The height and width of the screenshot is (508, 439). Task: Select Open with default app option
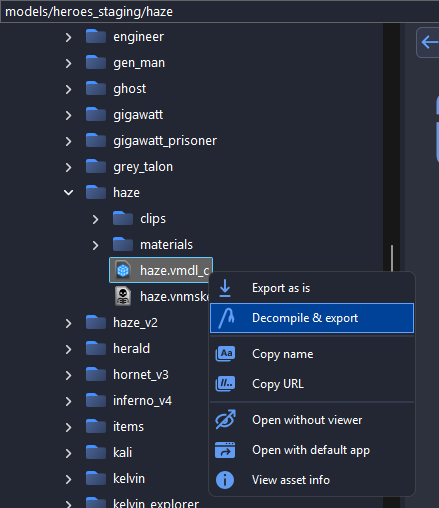point(312,450)
